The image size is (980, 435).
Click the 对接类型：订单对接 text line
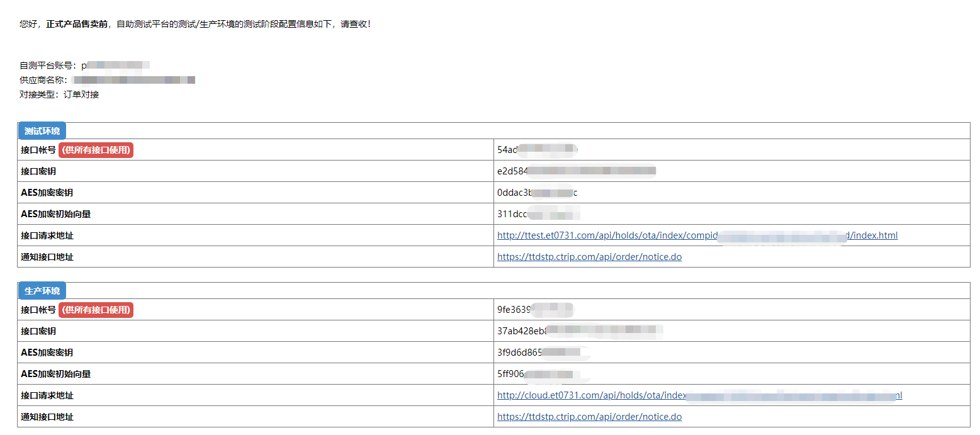pyautogui.click(x=59, y=94)
